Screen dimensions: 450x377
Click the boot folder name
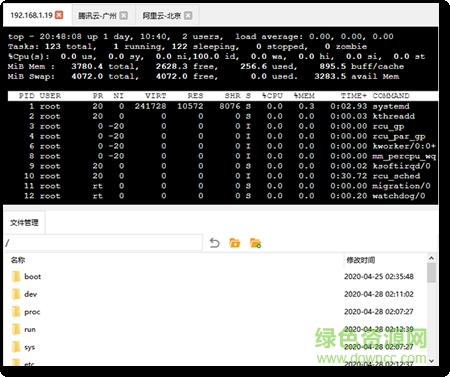(33, 277)
